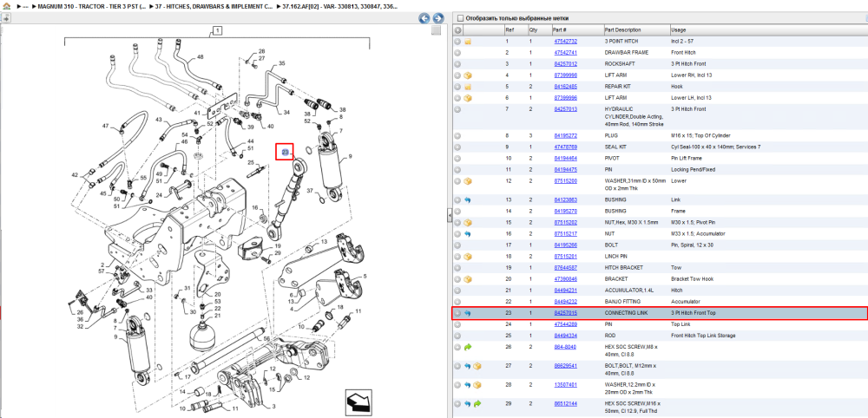Open part number link 47542732
This screenshot has height=418, width=868.
[565, 42]
